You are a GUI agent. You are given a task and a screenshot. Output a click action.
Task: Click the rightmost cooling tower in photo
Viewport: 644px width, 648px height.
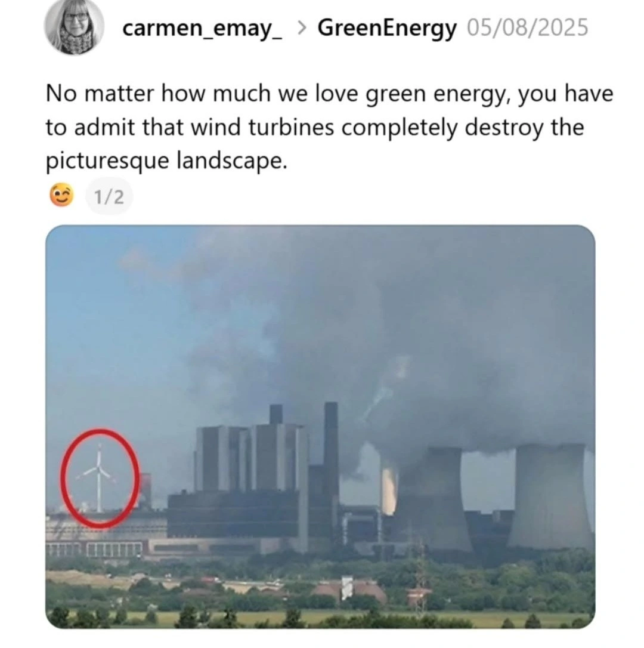[551, 496]
